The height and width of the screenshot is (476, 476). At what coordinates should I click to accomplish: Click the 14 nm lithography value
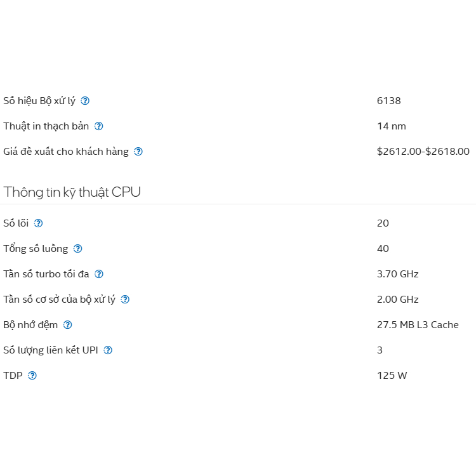click(391, 126)
